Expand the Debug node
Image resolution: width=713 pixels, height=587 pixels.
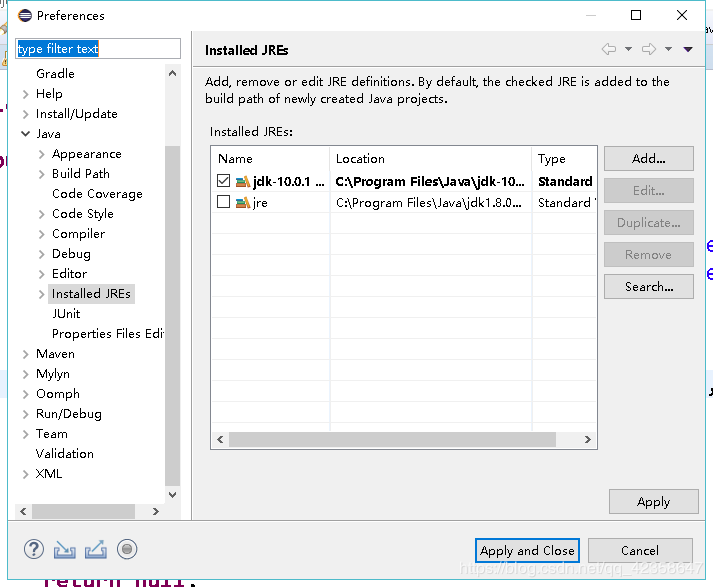(x=41, y=254)
